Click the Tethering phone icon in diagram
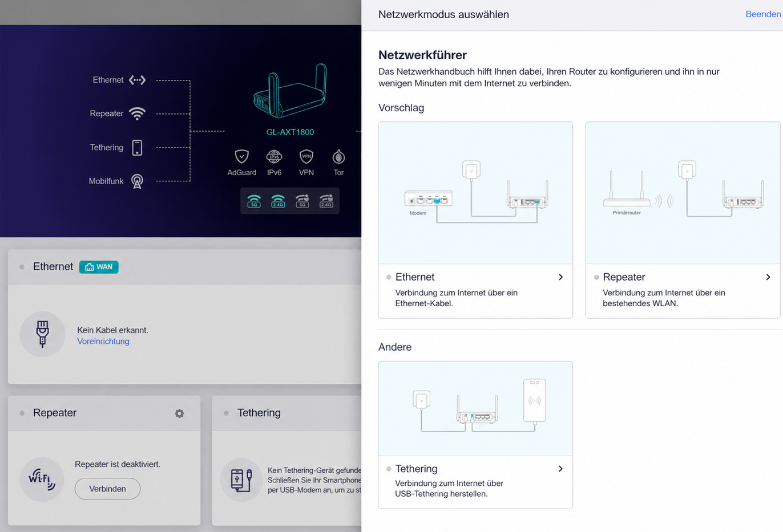 [x=137, y=147]
